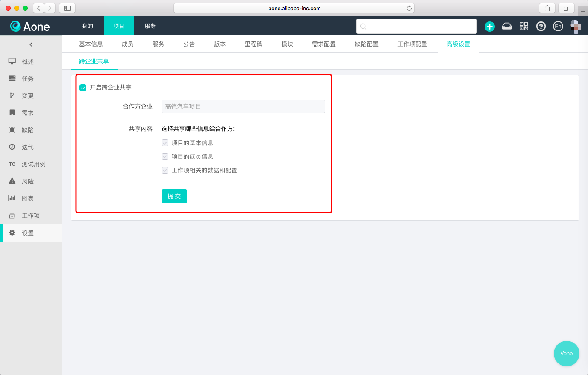This screenshot has width=588, height=375.
Task: Toggle the Safari sidebar button
Action: coord(67,8)
